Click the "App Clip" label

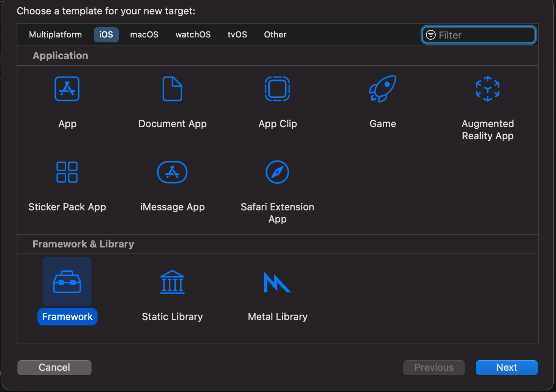(278, 124)
